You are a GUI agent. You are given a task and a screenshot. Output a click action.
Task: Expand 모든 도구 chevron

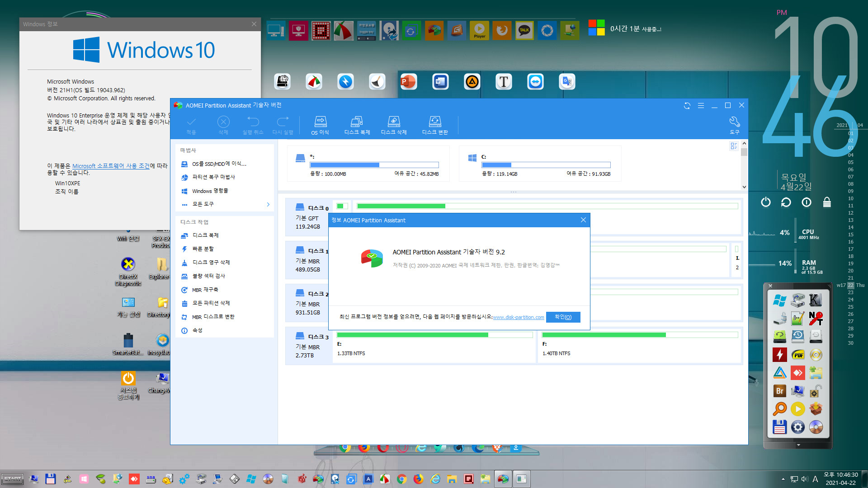(268, 205)
